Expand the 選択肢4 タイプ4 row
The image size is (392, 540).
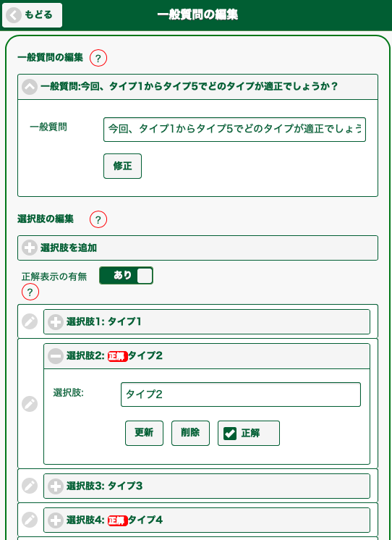(207, 520)
